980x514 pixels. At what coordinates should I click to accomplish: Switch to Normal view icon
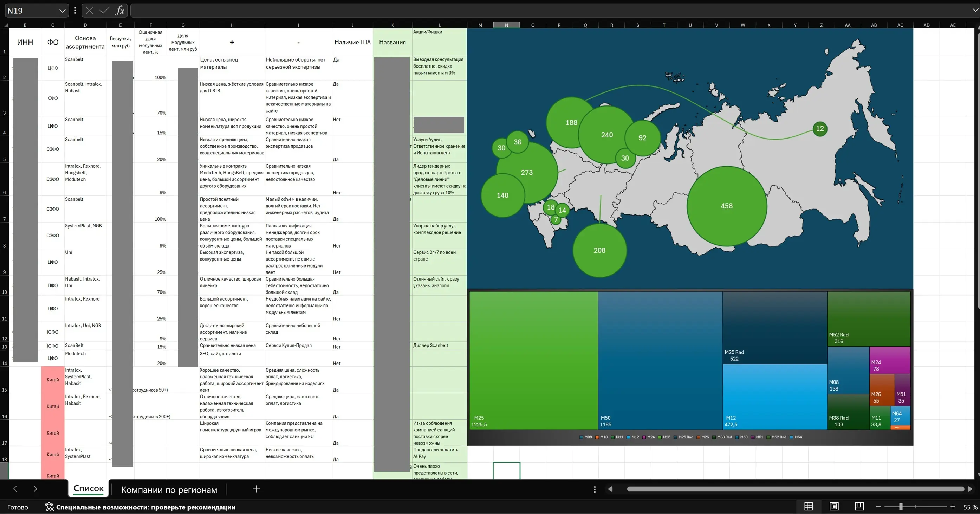pyautogui.click(x=809, y=506)
